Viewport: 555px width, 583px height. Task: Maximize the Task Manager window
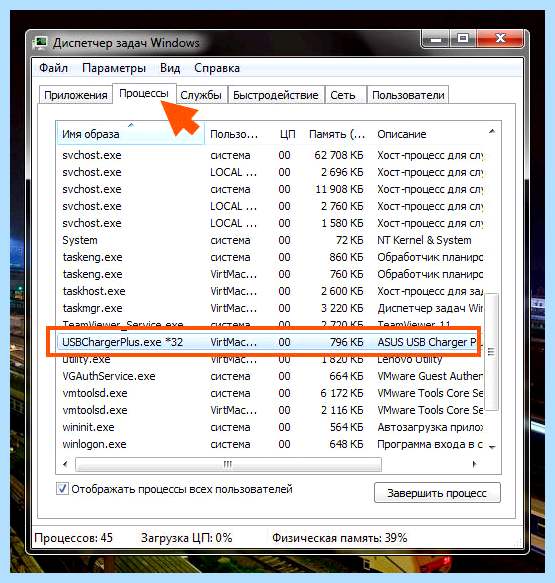coord(463,39)
